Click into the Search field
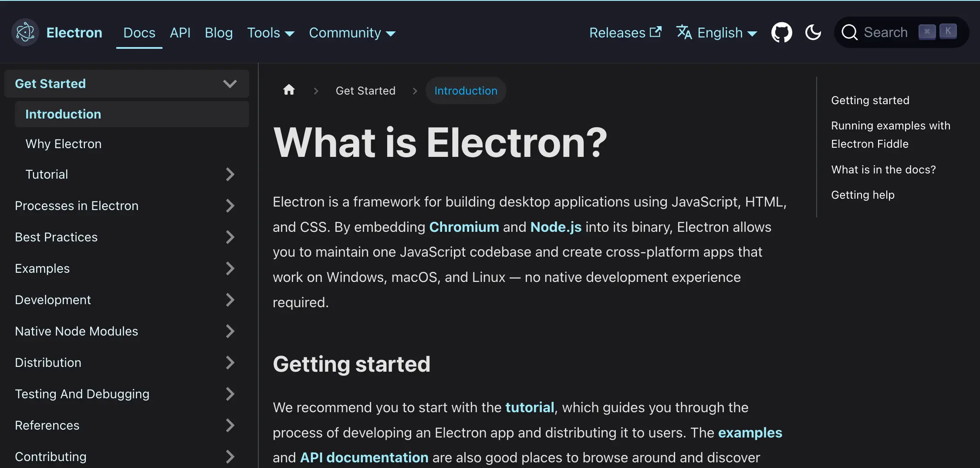 [x=901, y=32]
